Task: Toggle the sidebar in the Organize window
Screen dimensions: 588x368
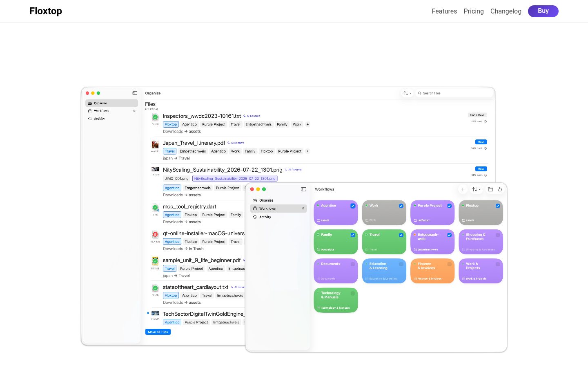Action: [x=135, y=93]
